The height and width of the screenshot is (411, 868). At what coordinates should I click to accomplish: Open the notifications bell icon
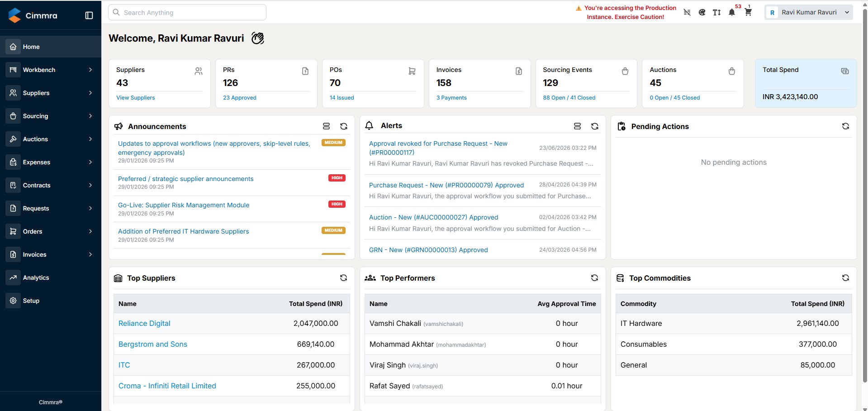[732, 12]
